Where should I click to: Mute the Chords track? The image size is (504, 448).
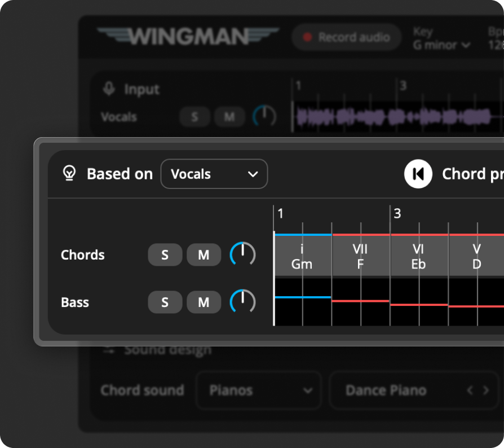(x=204, y=255)
